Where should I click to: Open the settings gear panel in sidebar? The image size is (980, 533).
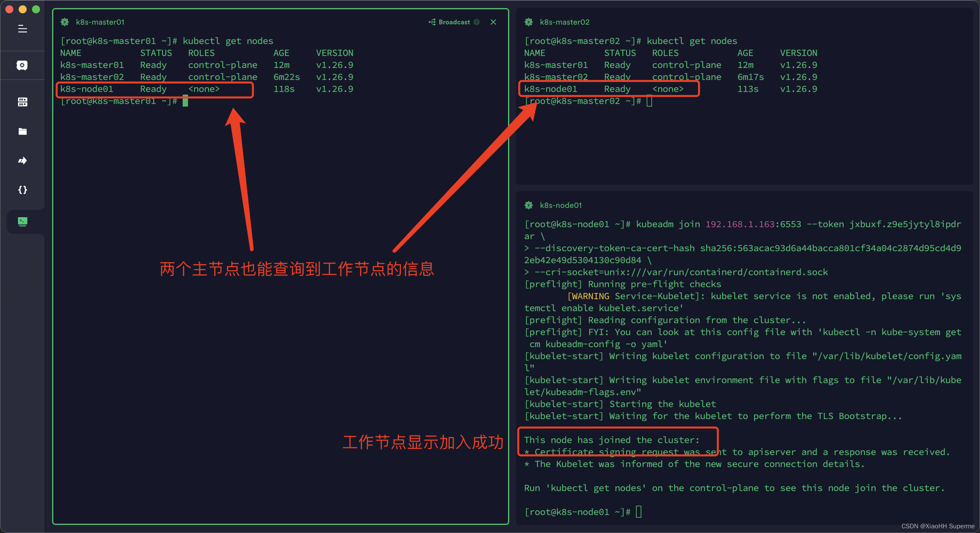click(22, 65)
